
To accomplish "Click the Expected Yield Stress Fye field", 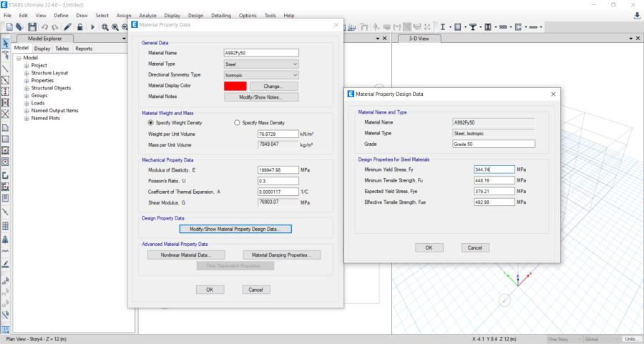I will coord(494,191).
